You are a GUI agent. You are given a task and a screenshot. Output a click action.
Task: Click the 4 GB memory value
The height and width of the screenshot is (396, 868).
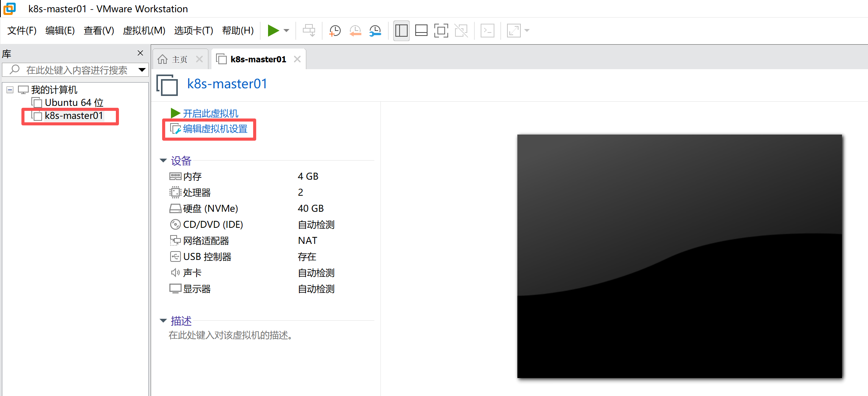click(308, 177)
